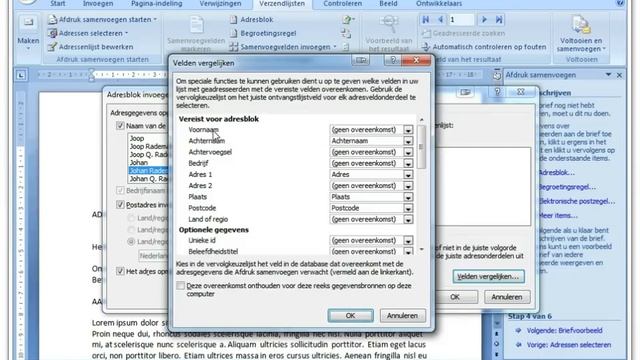Image resolution: width=640 pixels, height=360 pixels.
Task: Click Annuleren in Adresblok invoegen dialog
Action: coord(507,297)
